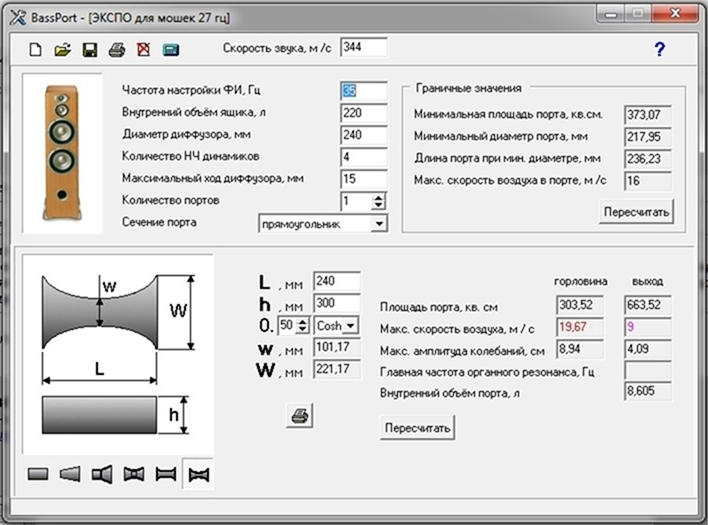Print port drawing via lower printer button

tap(299, 415)
